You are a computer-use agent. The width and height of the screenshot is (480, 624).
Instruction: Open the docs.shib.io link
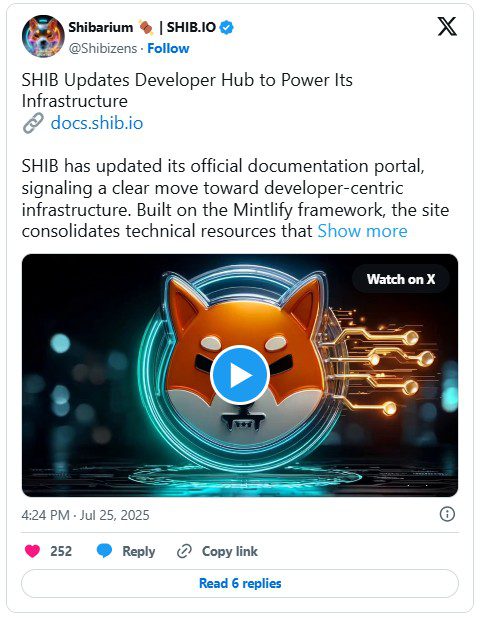pyautogui.click(x=97, y=123)
